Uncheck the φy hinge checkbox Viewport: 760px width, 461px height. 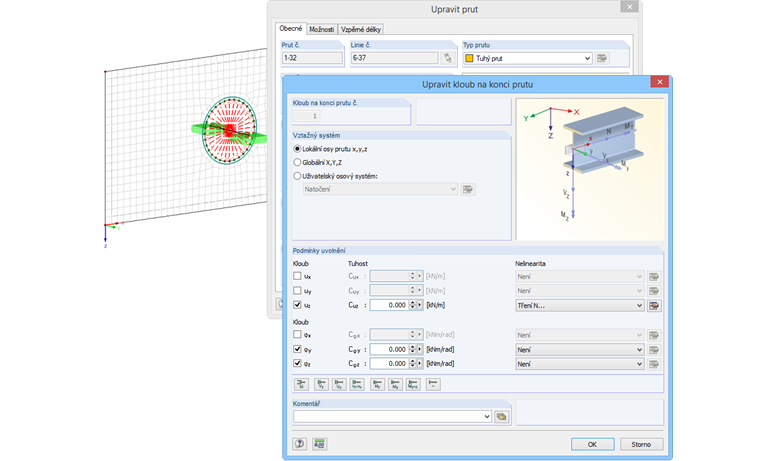pyautogui.click(x=297, y=349)
